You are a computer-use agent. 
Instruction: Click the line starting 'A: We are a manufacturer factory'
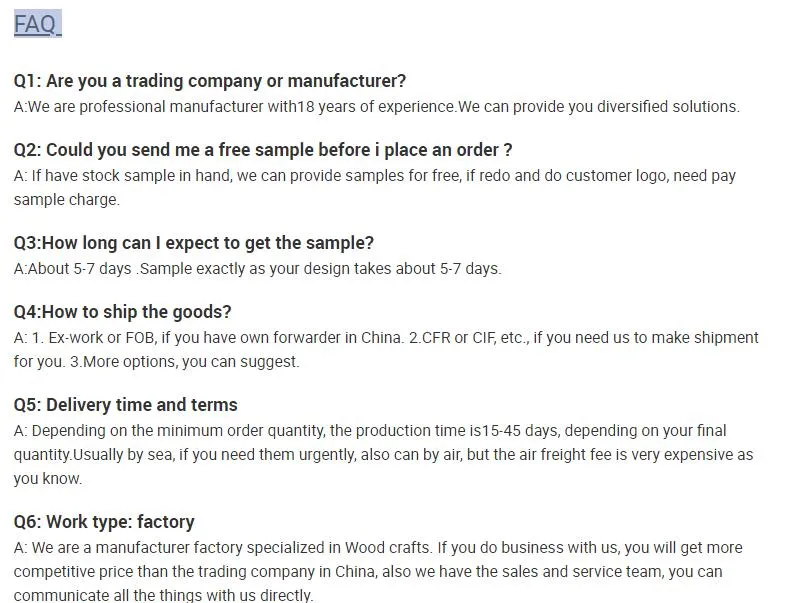pyautogui.click(x=378, y=548)
